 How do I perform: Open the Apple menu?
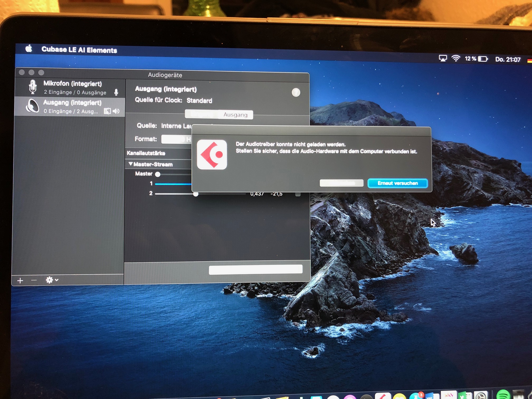(x=29, y=49)
